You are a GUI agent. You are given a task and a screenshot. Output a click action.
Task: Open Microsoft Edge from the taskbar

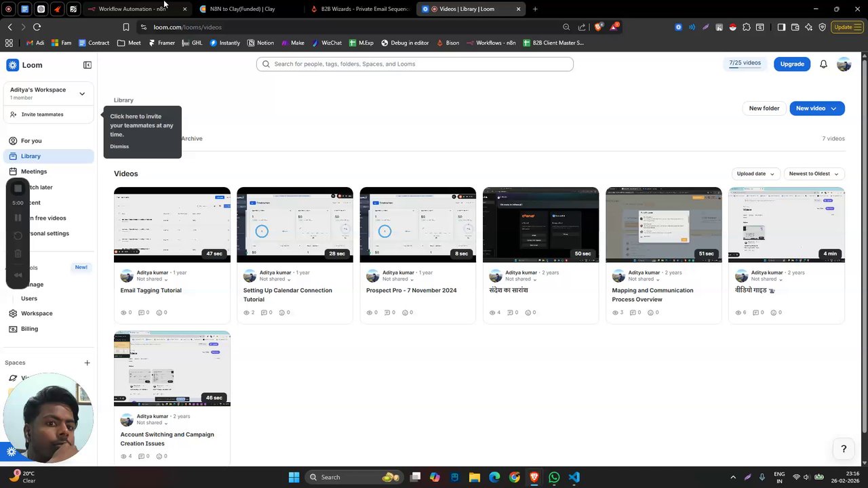[x=494, y=477]
